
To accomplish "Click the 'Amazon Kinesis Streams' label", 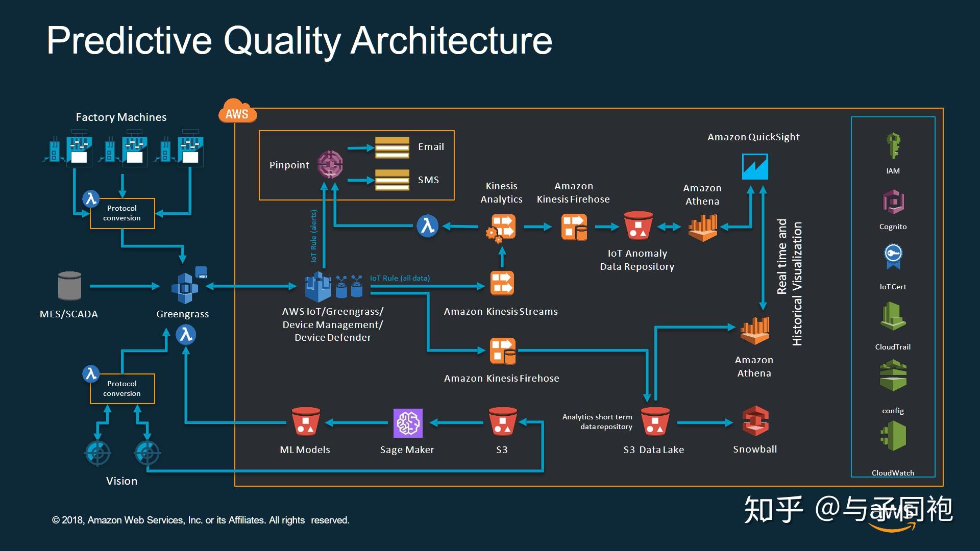I will pyautogui.click(x=501, y=312).
